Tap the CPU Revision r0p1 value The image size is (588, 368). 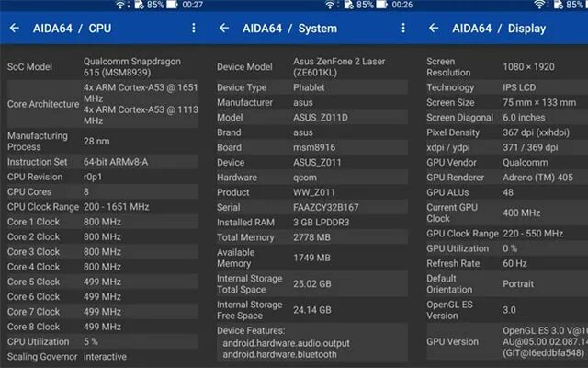point(93,177)
